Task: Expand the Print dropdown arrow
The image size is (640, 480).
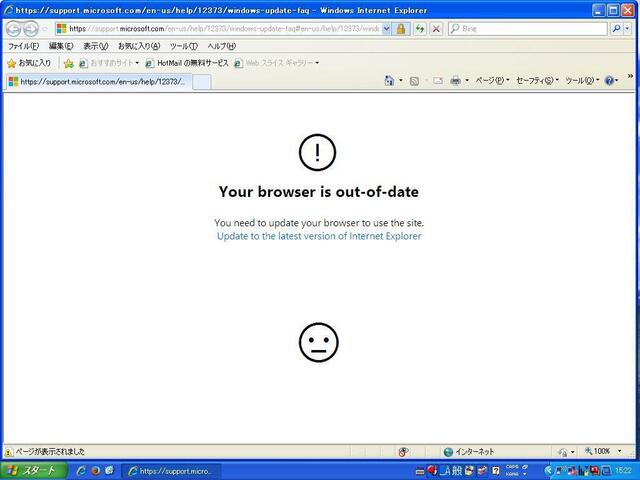Action: (x=467, y=80)
